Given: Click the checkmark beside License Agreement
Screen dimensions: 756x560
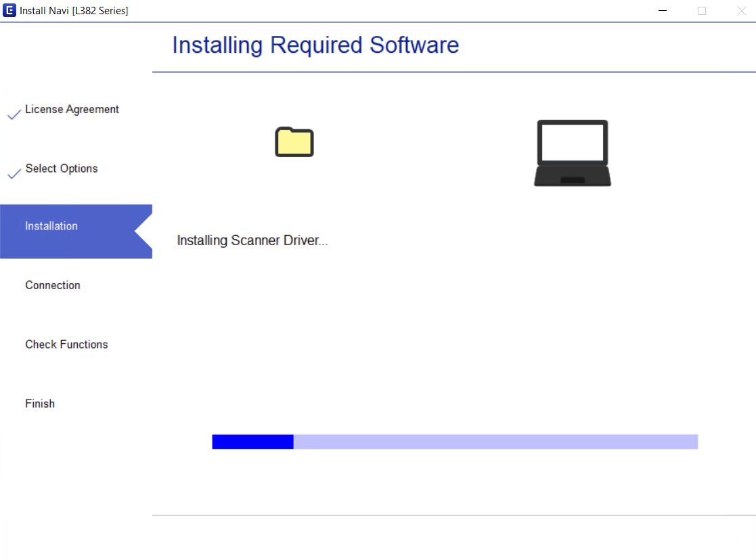Looking at the screenshot, I should pos(14,114).
